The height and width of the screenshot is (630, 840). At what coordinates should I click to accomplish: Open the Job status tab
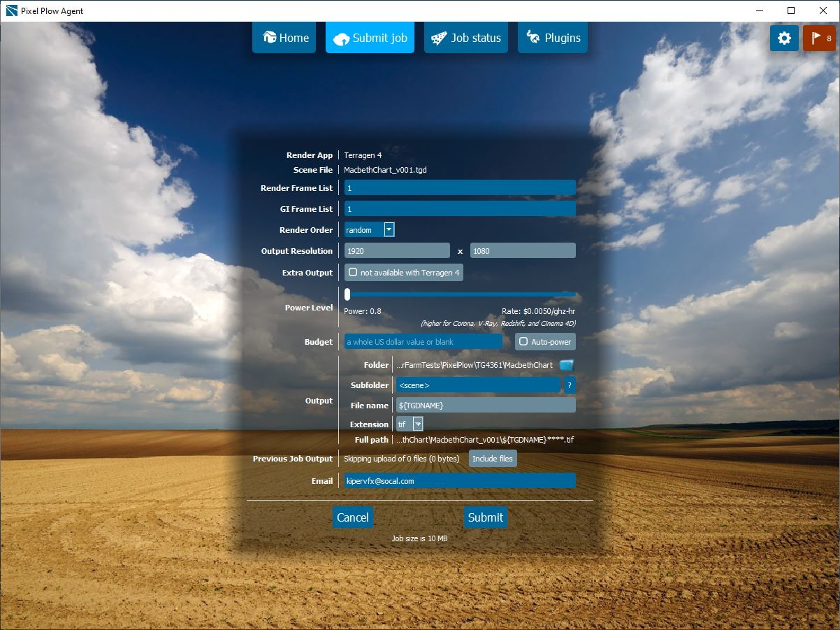pyautogui.click(x=466, y=38)
